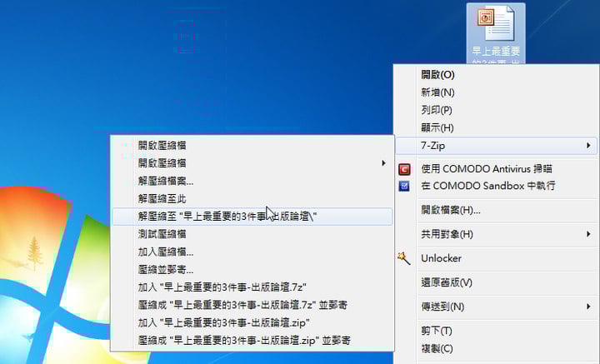Select 解壓縮至此 in 7-Zip submenu

(252, 199)
